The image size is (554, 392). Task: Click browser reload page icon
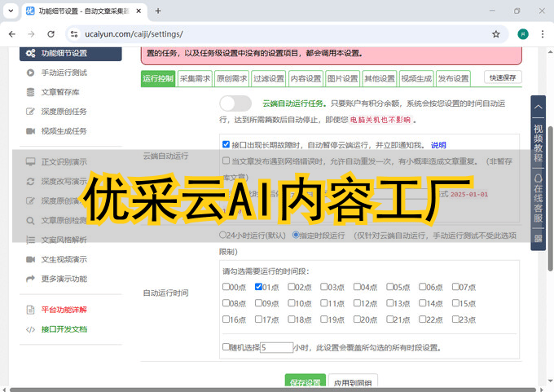[x=51, y=34]
